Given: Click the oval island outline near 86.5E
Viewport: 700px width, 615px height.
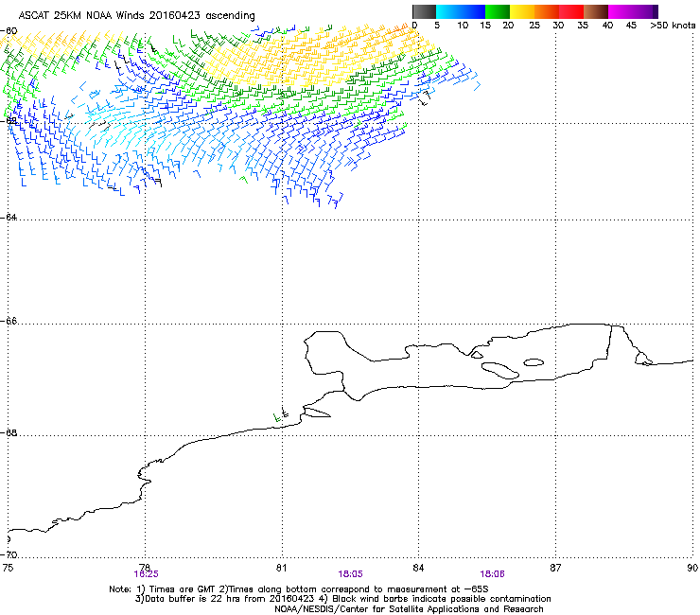Looking at the screenshot, I should [534, 362].
